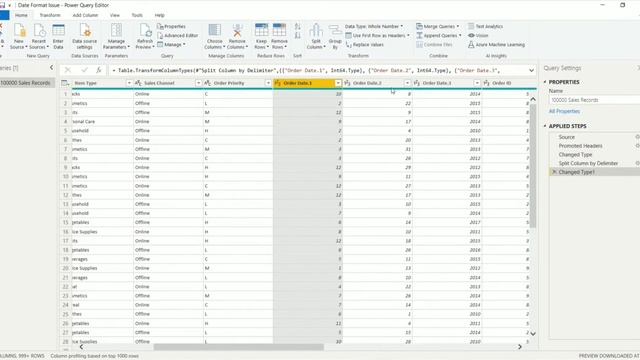
Task: Expand the formula bar chevron
Action: 531,71
